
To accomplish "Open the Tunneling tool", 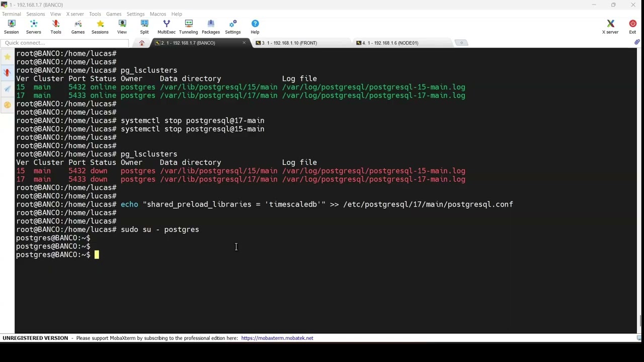I will (189, 27).
